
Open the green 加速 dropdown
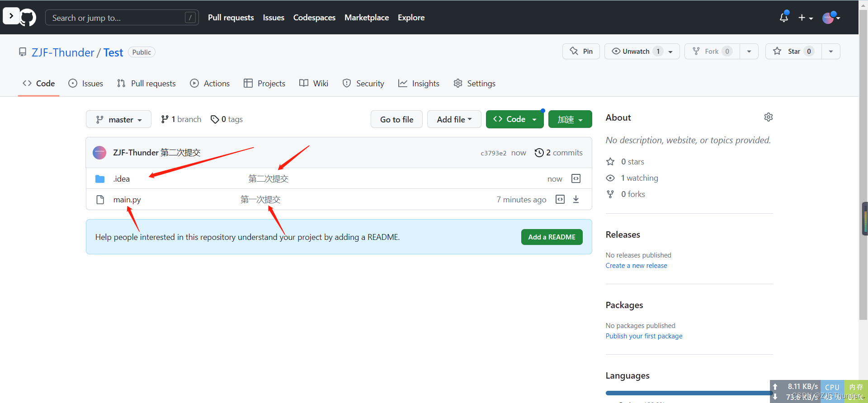(x=570, y=119)
